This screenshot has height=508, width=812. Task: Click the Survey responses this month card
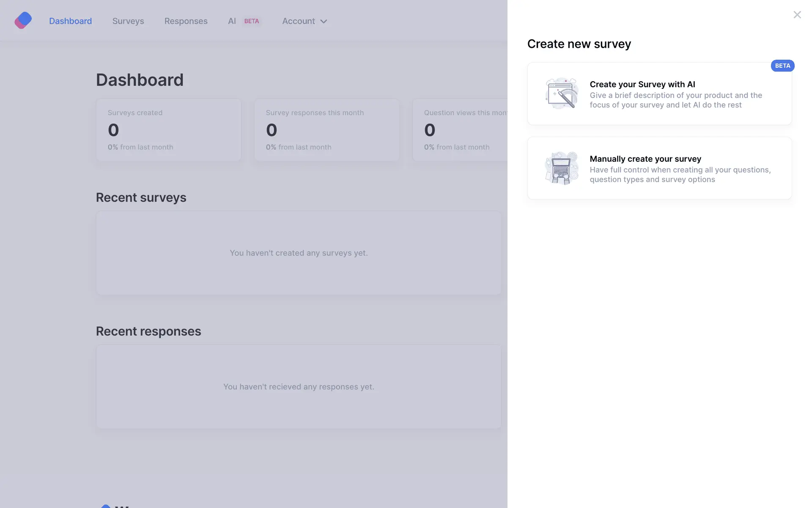click(326, 130)
